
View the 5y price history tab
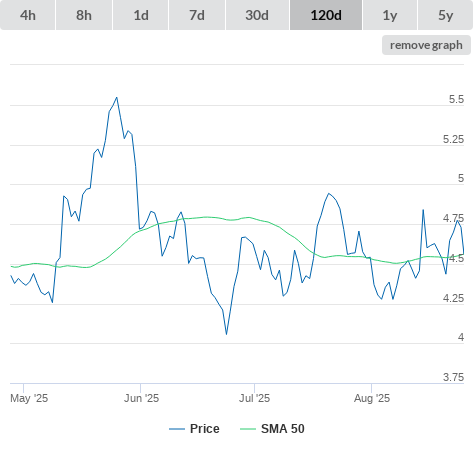pos(446,15)
